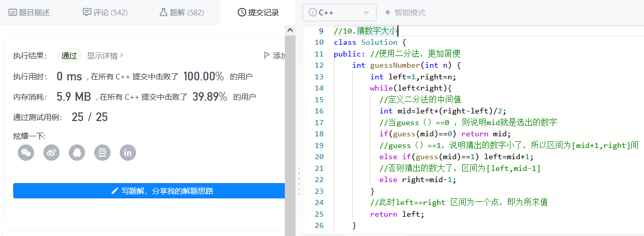Click editor line number 25
This screenshot has width=644, height=236.
pos(319,214)
